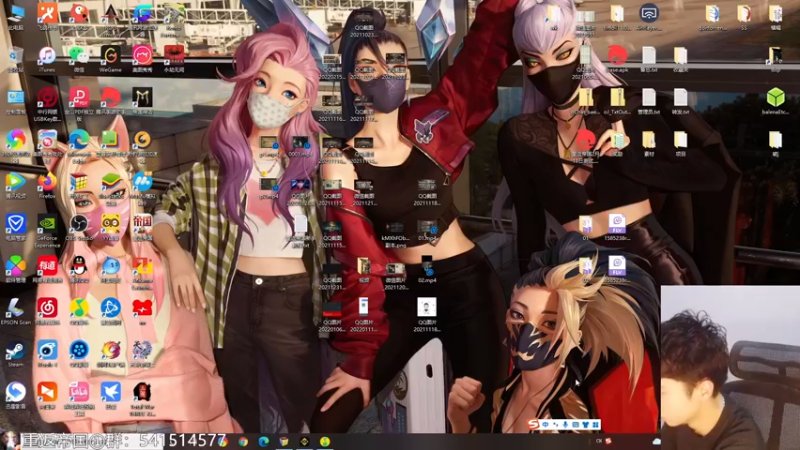Viewport: 800px width, 450px height.
Task: Open the yellow raccoon YY shortcut
Action: pos(111,224)
